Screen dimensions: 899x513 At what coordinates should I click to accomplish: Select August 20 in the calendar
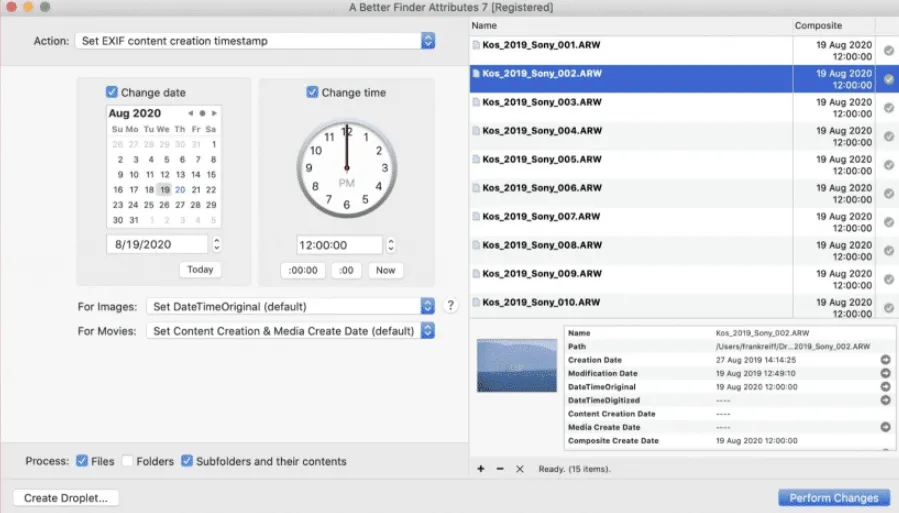180,190
